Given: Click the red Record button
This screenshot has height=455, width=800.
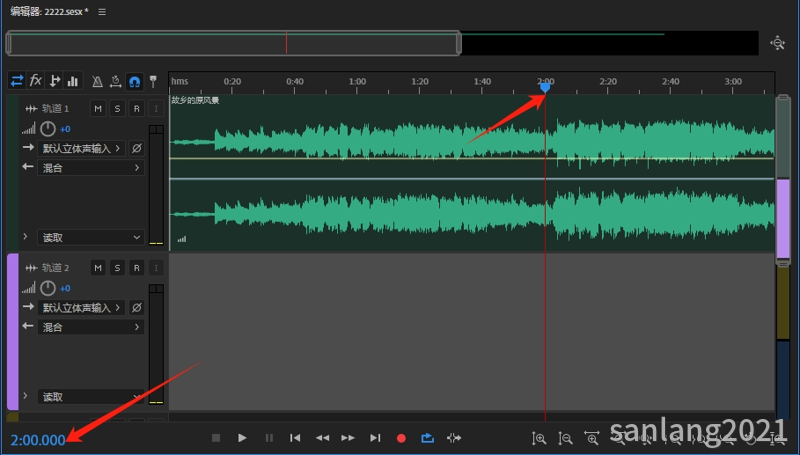Looking at the screenshot, I should click(402, 438).
